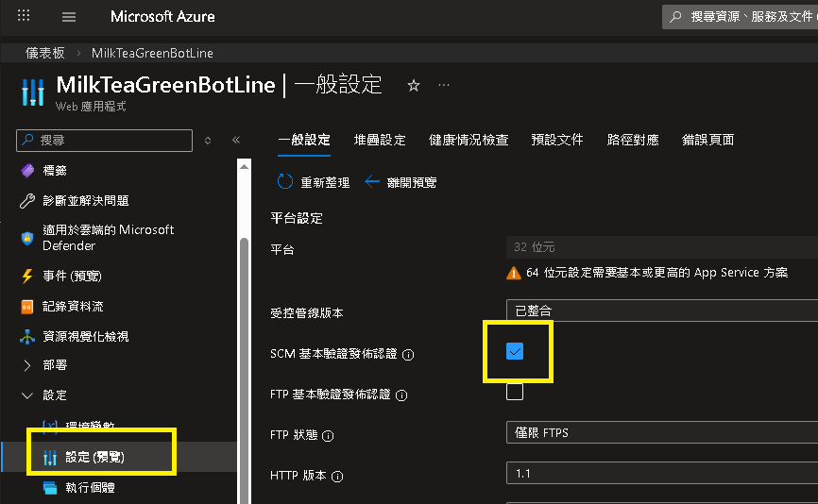Switch to the 健康情況檢查 tab
The image size is (818, 504).
(469, 140)
